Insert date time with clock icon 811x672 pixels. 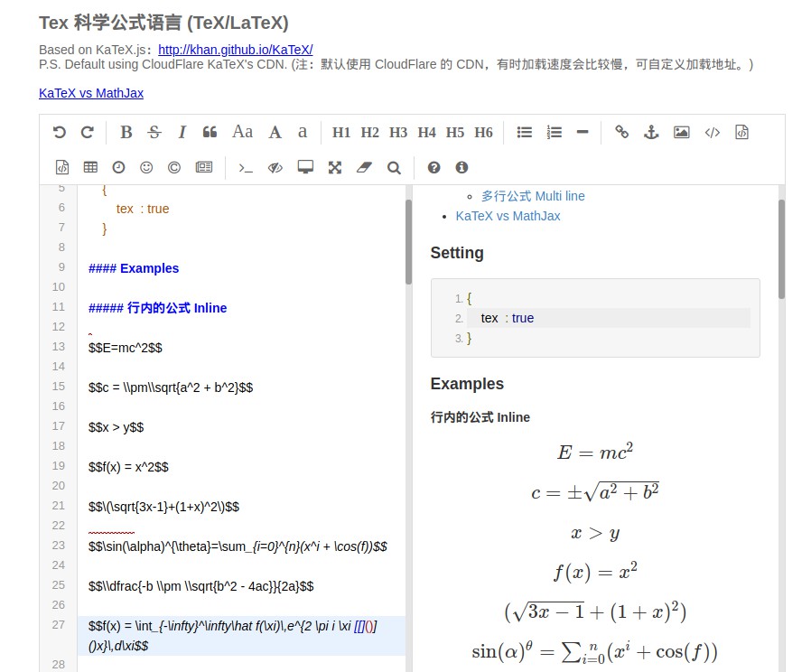(x=119, y=168)
